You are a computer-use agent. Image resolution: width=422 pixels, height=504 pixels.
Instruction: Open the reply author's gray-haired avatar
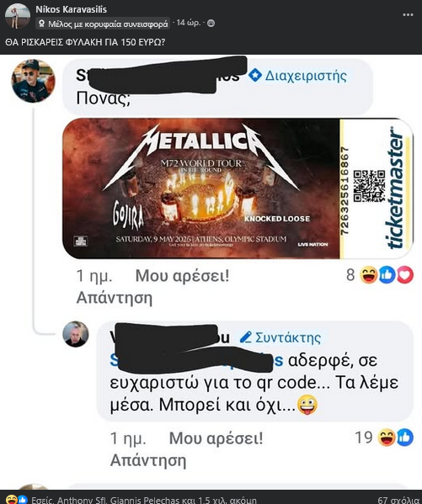76,334
